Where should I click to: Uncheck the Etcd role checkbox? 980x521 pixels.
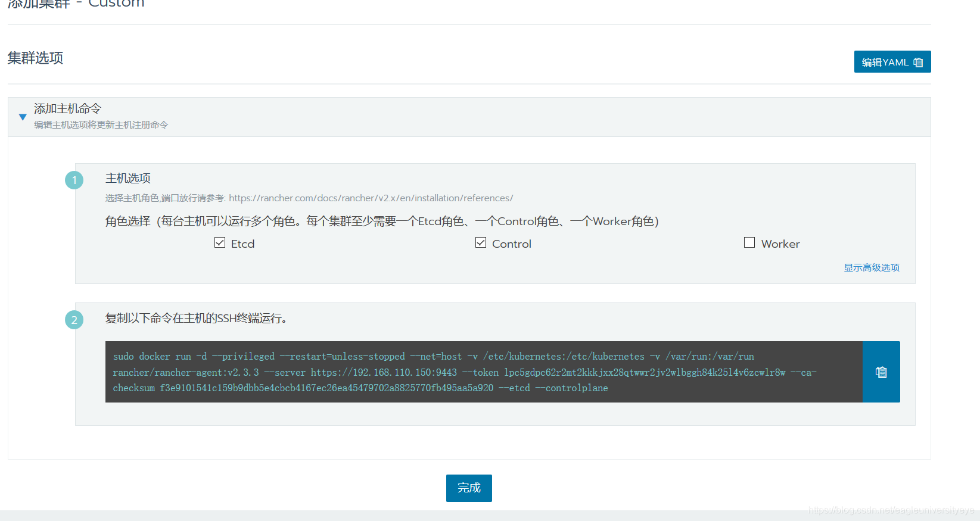point(220,243)
